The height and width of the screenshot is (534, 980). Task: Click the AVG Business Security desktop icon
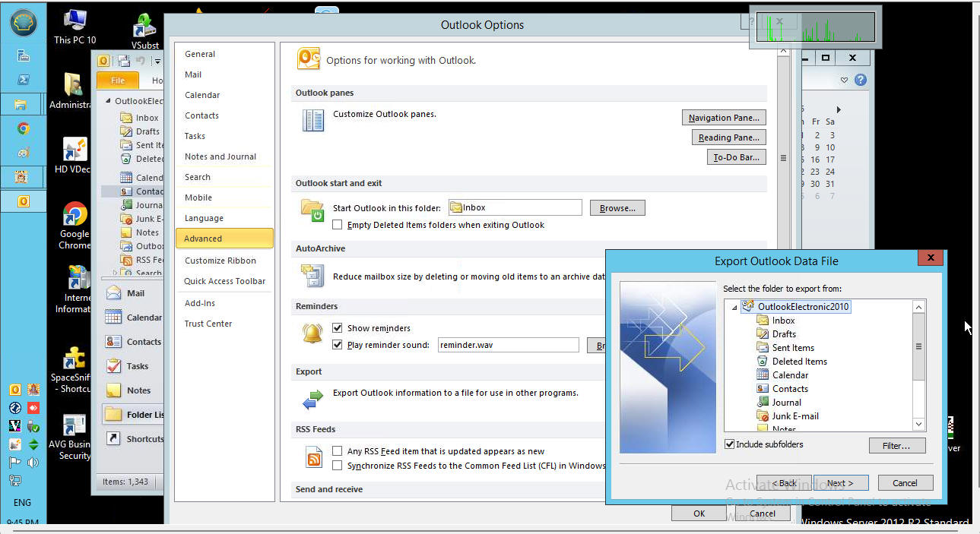point(75,425)
